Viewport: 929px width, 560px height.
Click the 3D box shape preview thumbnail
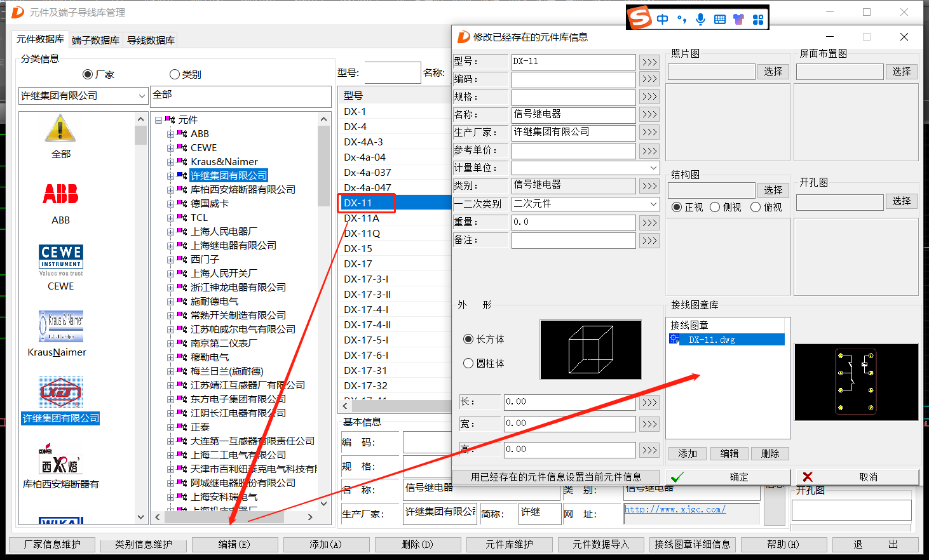click(x=590, y=349)
